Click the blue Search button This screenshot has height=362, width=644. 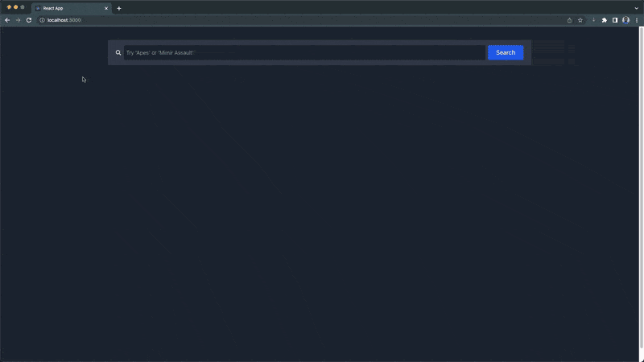coord(506,52)
